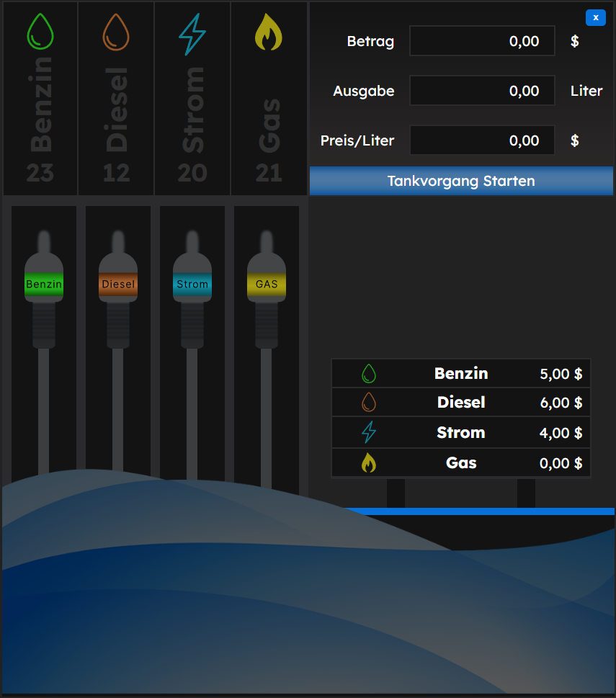Click the orange Diesel droplet icon
Viewport: 616px width, 698px height.
click(115, 32)
